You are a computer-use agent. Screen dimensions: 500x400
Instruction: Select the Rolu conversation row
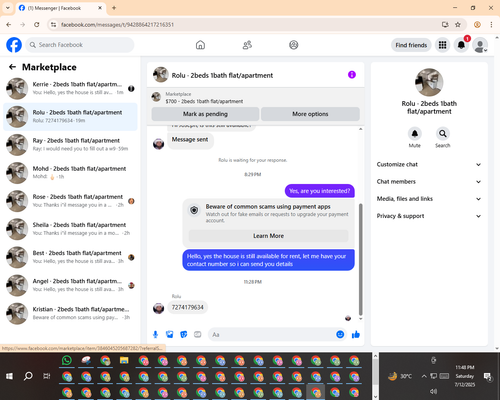point(70,117)
